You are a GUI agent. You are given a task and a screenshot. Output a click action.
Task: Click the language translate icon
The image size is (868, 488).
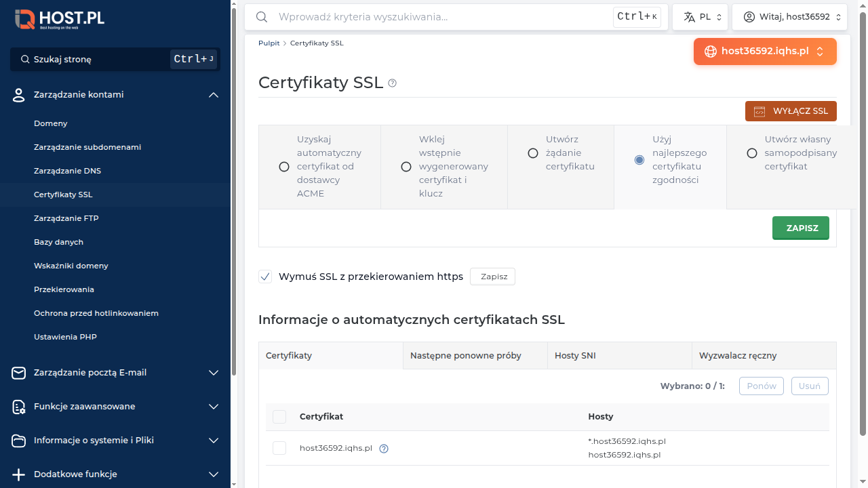pyautogui.click(x=690, y=17)
